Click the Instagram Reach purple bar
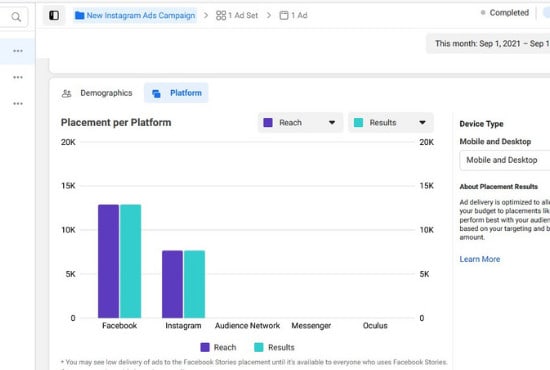This screenshot has height=370, width=550. coord(172,284)
